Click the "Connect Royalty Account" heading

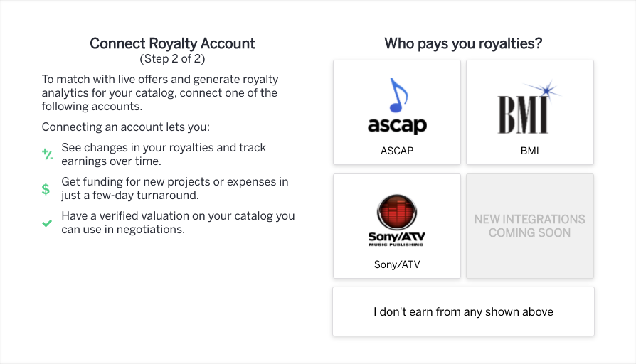172,43
